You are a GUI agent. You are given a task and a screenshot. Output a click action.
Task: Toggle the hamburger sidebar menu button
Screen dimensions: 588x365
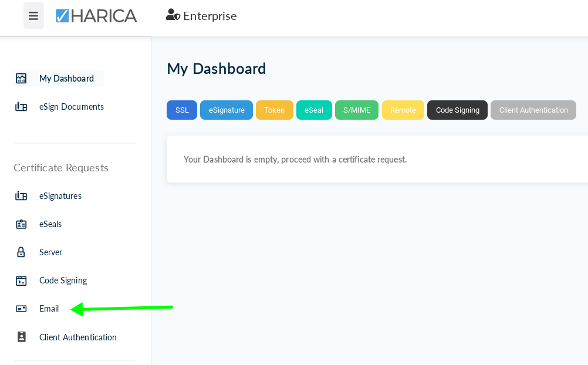click(x=33, y=16)
